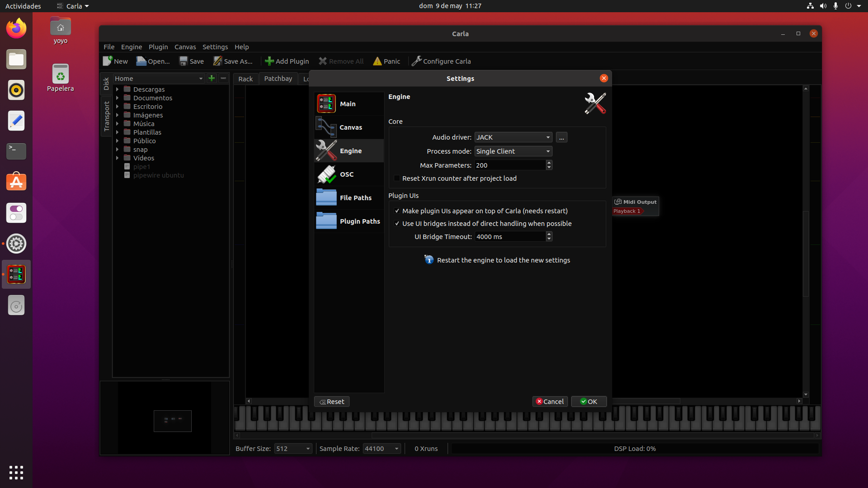Expand the Process mode combo box
Screen dimensions: 868x488
pos(513,151)
